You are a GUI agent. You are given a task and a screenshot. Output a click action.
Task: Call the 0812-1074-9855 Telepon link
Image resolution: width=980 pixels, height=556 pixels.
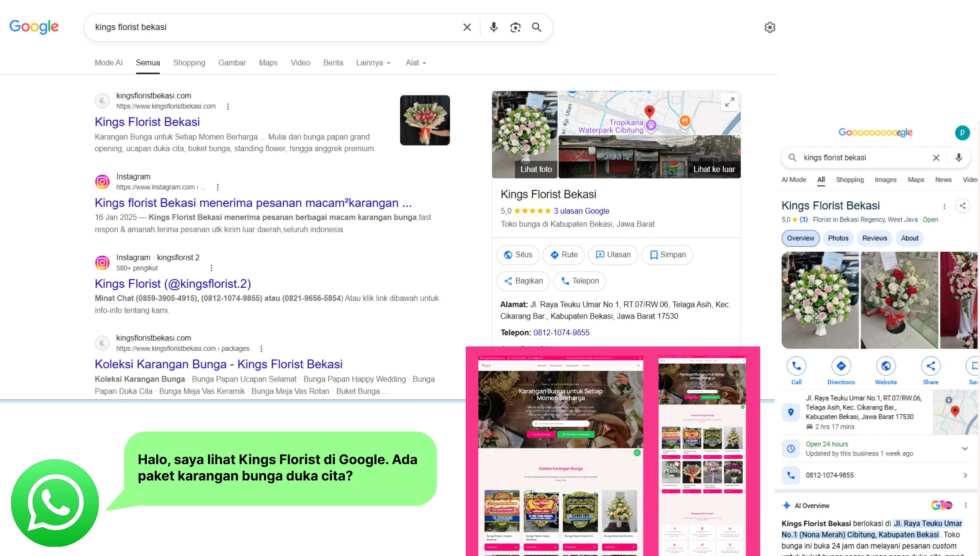coord(561,333)
